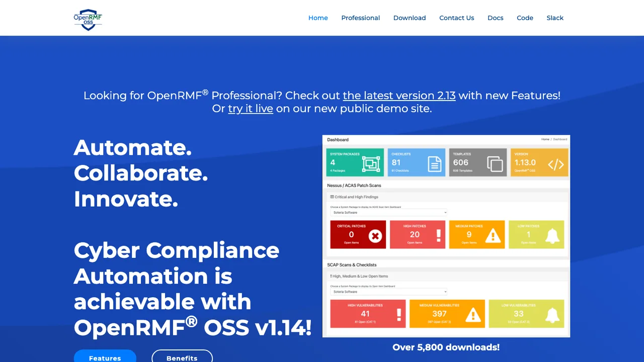644x362 pixels.
Task: Click the Home breadcrumb in dashboard image
Action: click(x=545, y=139)
